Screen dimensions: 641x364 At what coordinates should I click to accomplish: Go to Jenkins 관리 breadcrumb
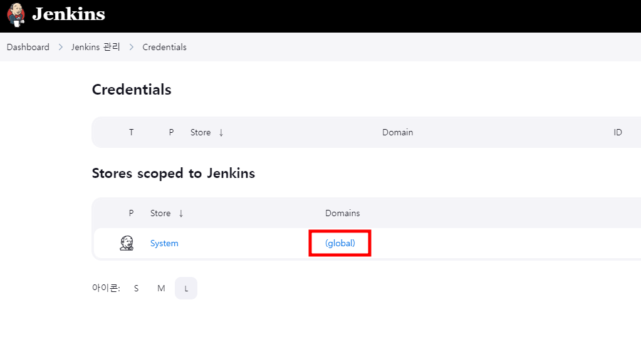point(96,47)
